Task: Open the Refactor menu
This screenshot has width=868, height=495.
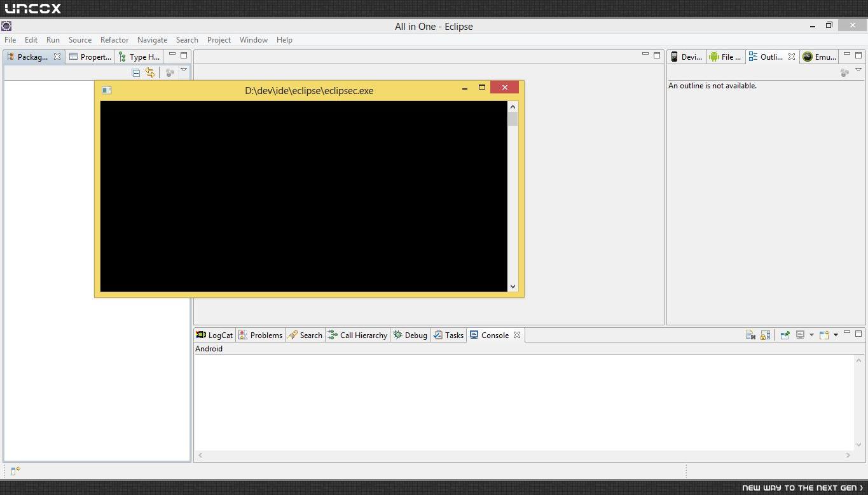Action: point(114,39)
